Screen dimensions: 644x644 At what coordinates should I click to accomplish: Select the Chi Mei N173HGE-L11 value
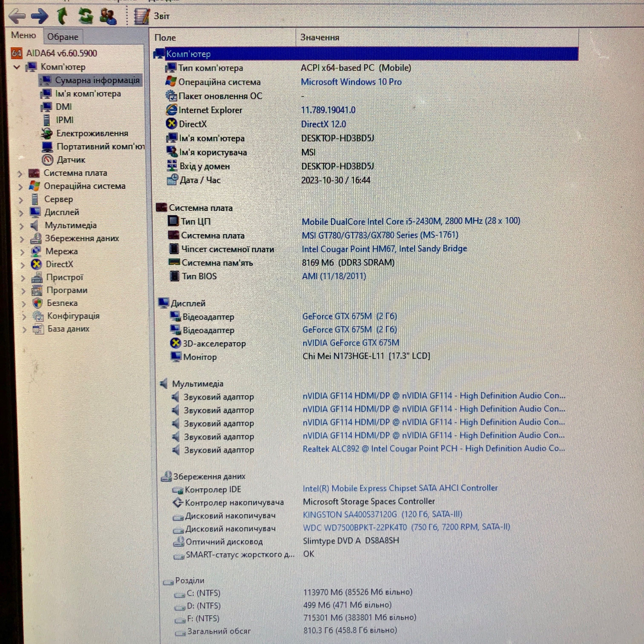366,356
